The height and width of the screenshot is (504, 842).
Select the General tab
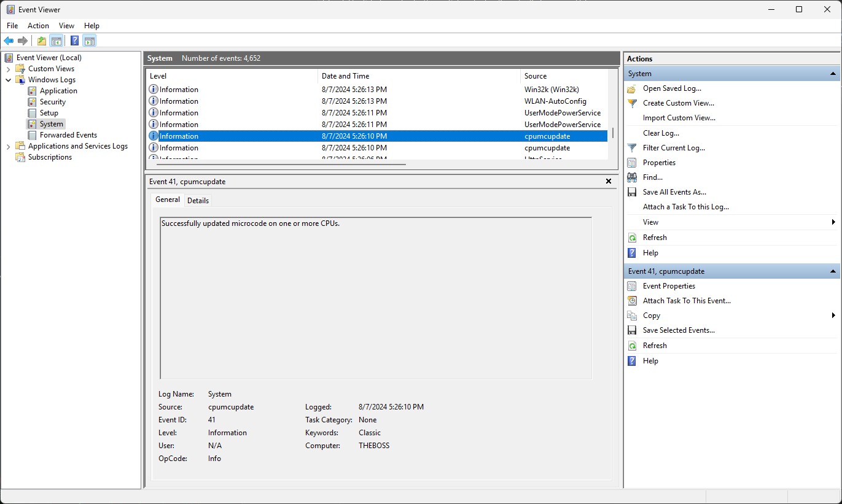(168, 200)
